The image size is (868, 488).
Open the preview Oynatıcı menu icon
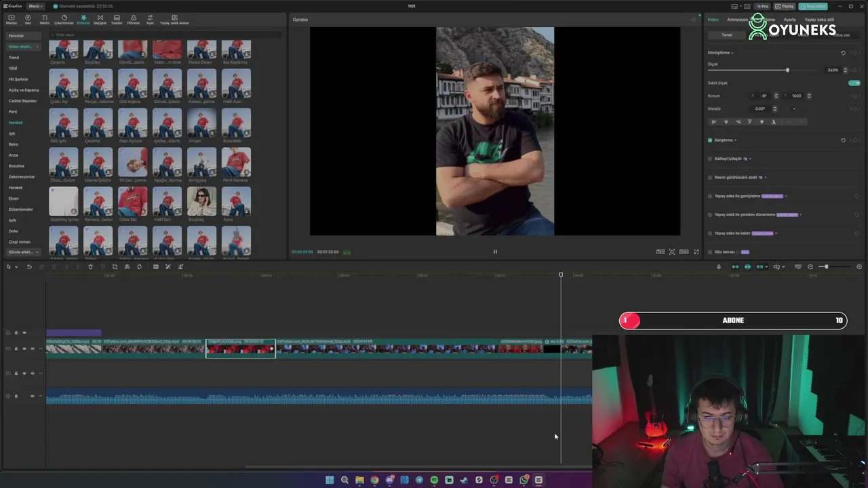(x=693, y=20)
